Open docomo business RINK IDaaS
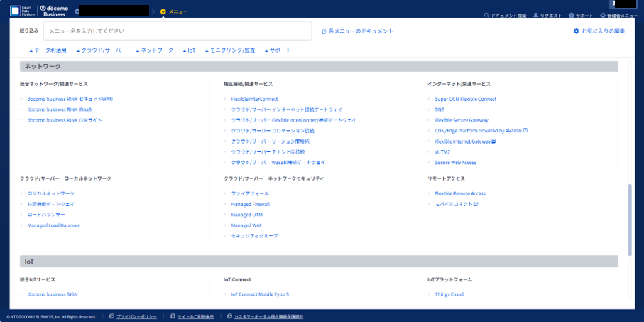The height and width of the screenshot is (322, 644). 60,109
